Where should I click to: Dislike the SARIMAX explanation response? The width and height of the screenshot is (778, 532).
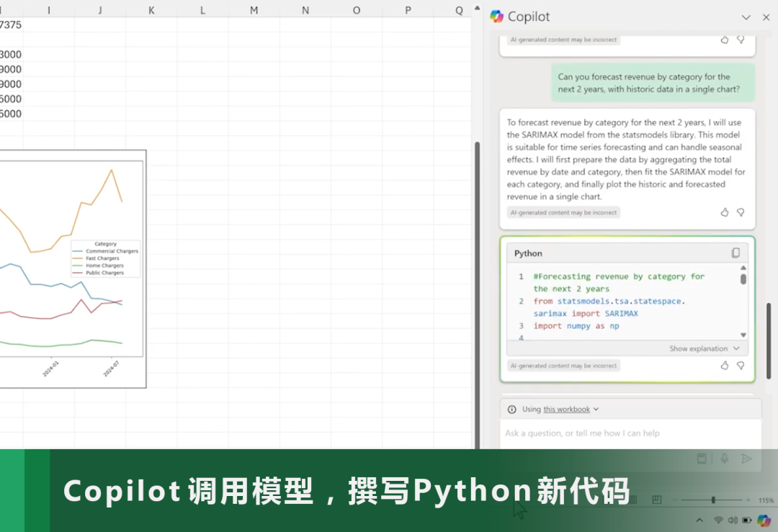pos(741,212)
